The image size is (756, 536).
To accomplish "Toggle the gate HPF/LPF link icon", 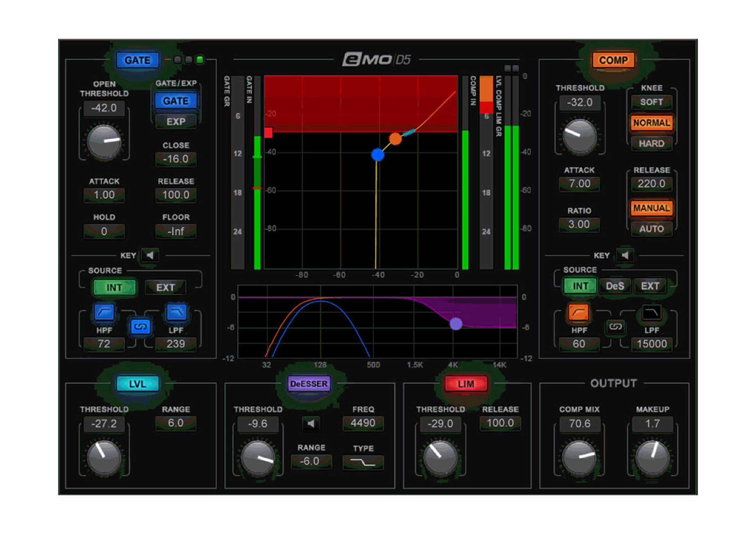I will [x=140, y=327].
